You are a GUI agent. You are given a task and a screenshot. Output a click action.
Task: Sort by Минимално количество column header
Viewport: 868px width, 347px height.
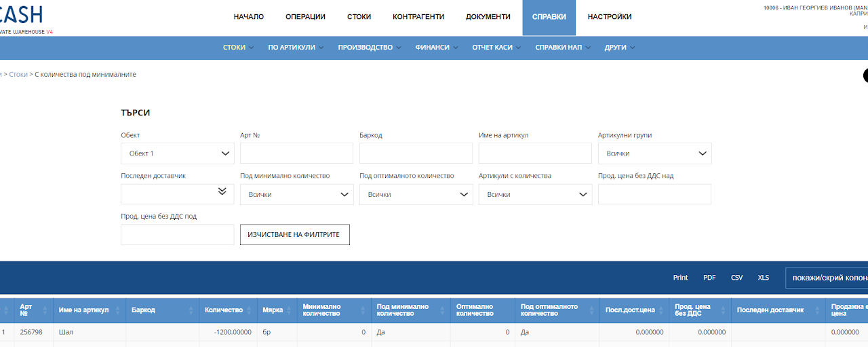334,310
